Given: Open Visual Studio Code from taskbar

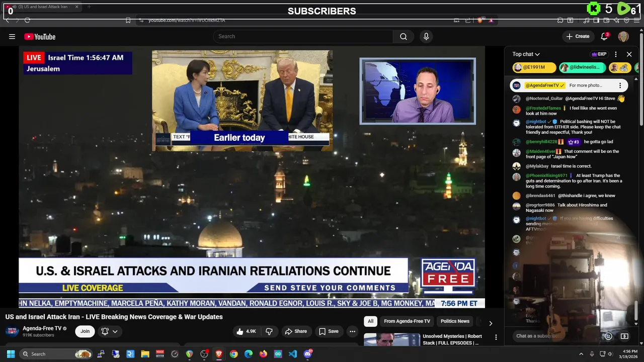Looking at the screenshot, I should (x=293, y=354).
